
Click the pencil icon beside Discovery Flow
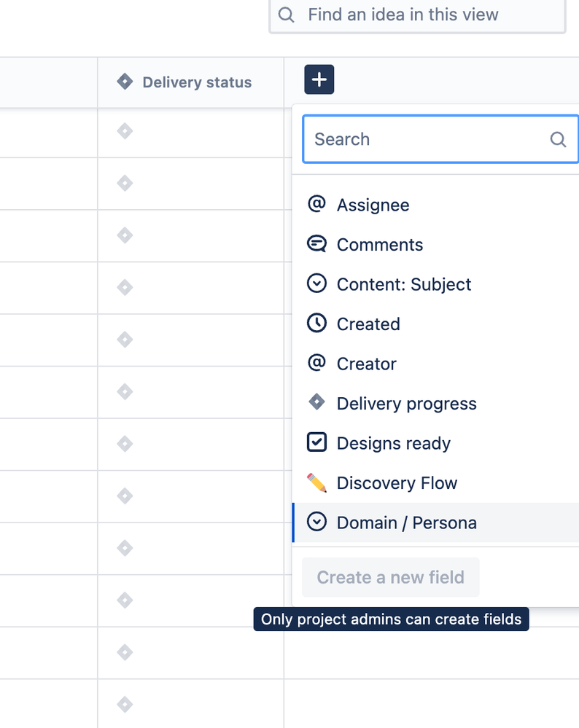coord(316,482)
